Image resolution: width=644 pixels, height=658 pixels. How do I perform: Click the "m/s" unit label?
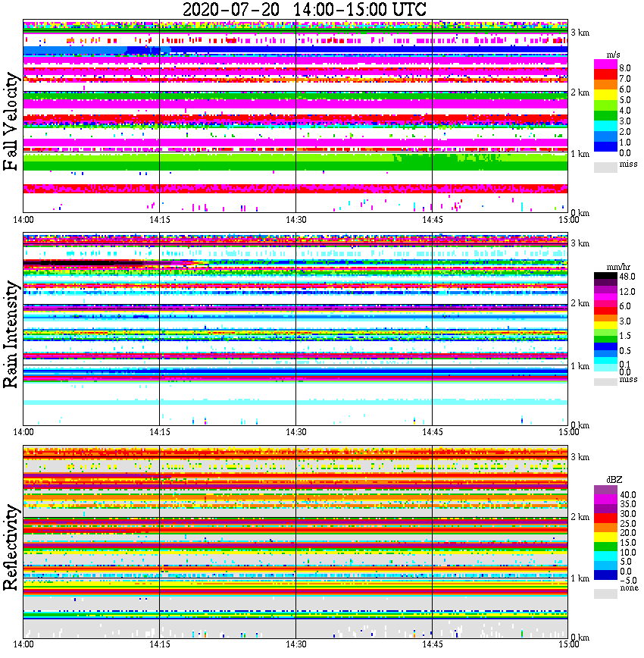tap(613, 55)
